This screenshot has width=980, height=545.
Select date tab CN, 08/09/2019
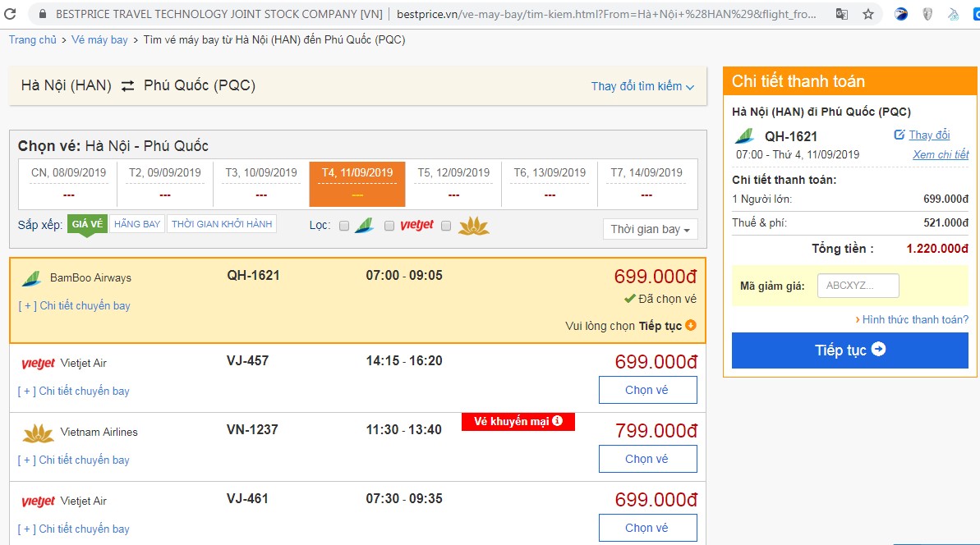tap(68, 184)
